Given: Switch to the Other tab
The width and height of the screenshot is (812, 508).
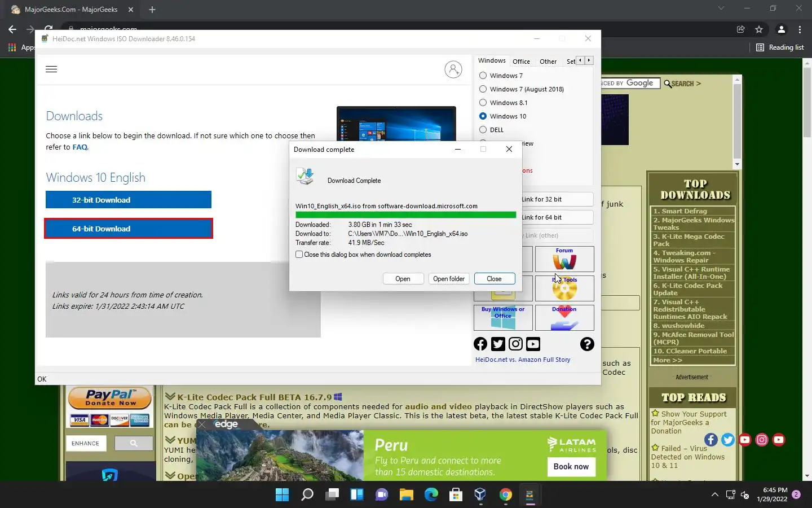Looking at the screenshot, I should (x=548, y=62).
